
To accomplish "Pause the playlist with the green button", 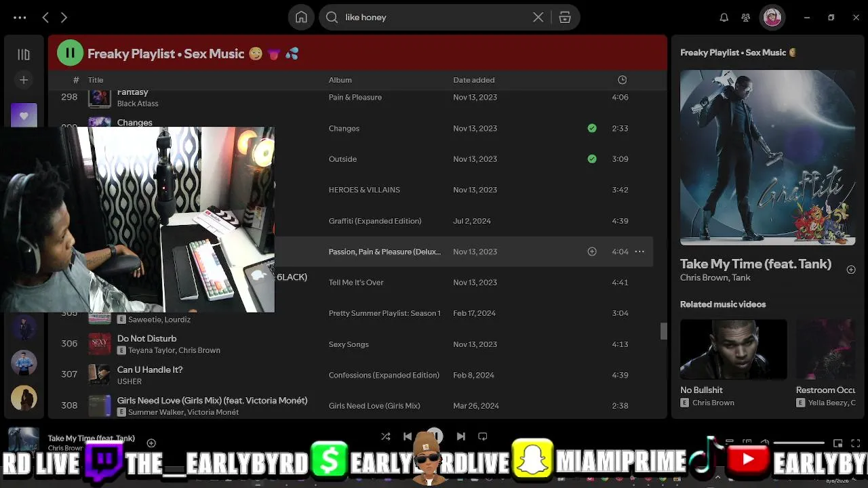I will point(70,53).
